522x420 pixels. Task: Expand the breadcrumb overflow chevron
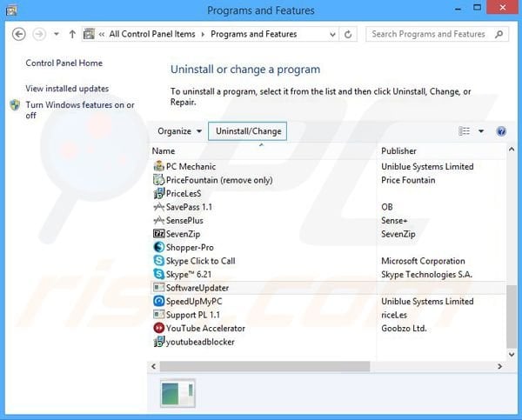pyautogui.click(x=102, y=34)
